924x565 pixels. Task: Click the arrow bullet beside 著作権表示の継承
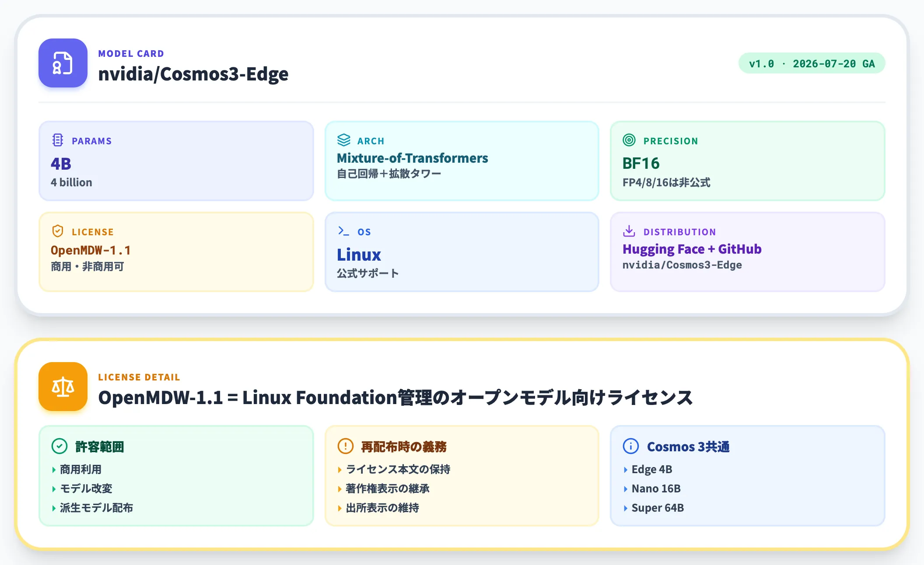(x=339, y=489)
